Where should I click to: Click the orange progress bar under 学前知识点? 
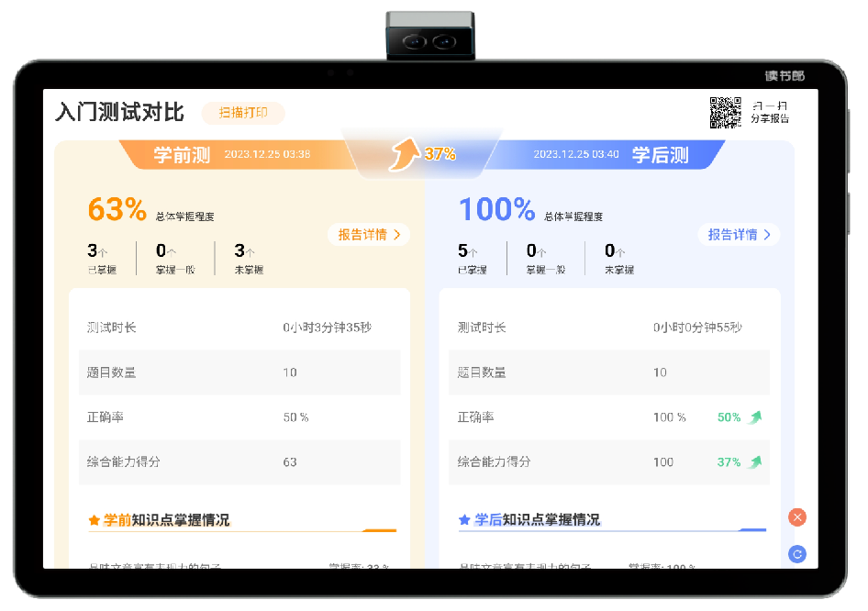click(x=379, y=530)
